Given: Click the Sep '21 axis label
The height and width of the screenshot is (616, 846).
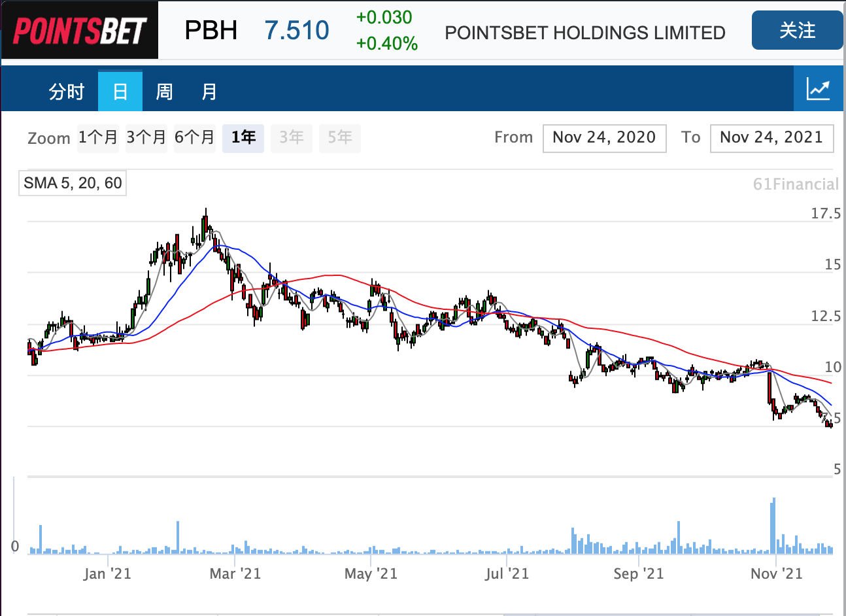Looking at the screenshot, I should [x=638, y=573].
